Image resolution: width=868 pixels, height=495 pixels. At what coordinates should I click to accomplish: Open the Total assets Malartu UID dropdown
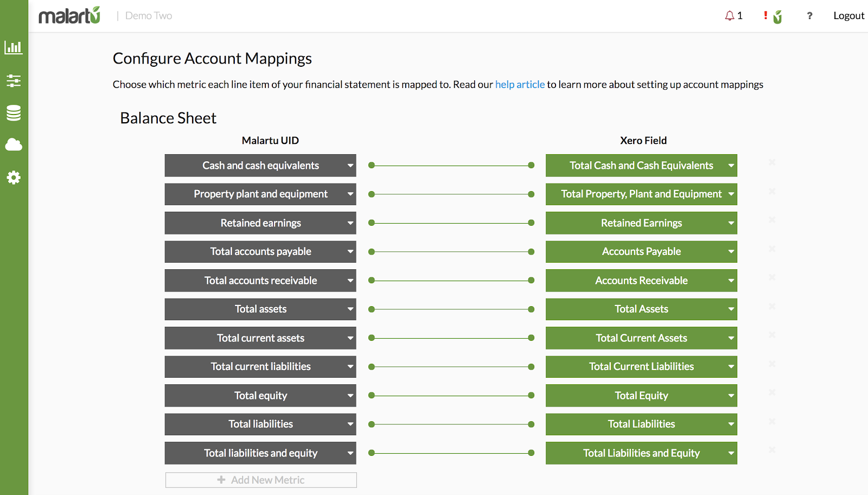(x=260, y=309)
